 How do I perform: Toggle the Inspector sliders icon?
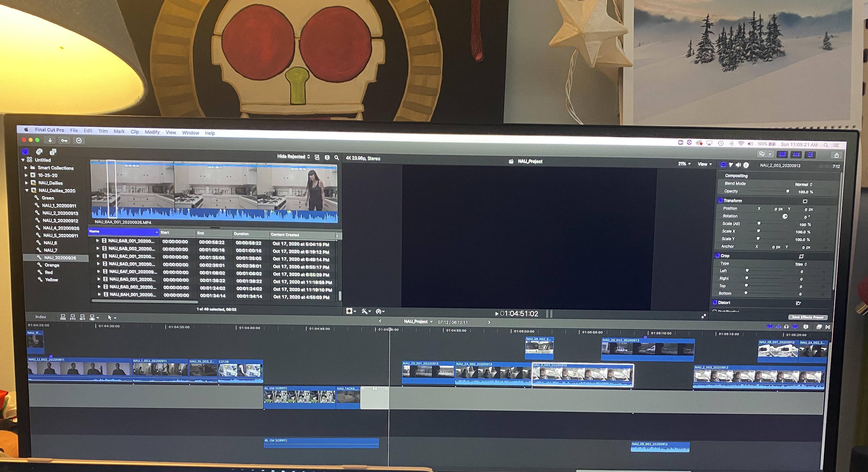pyautogui.click(x=810, y=155)
